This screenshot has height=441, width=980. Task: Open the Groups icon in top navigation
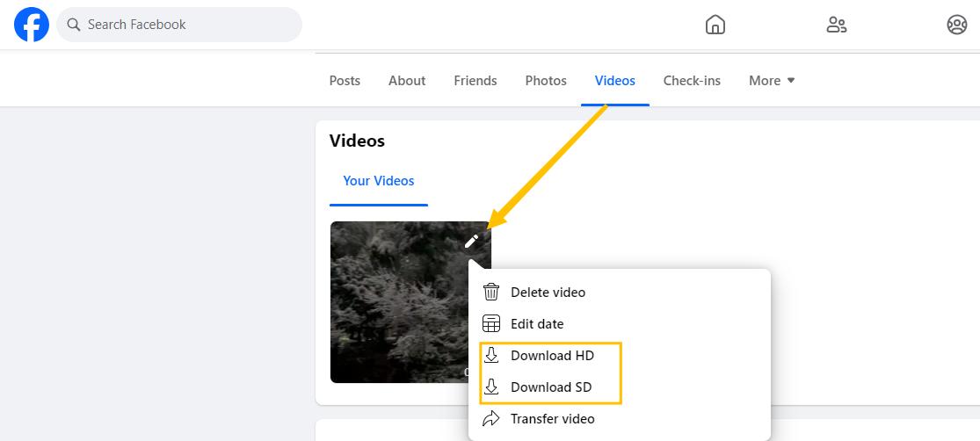[x=956, y=25]
